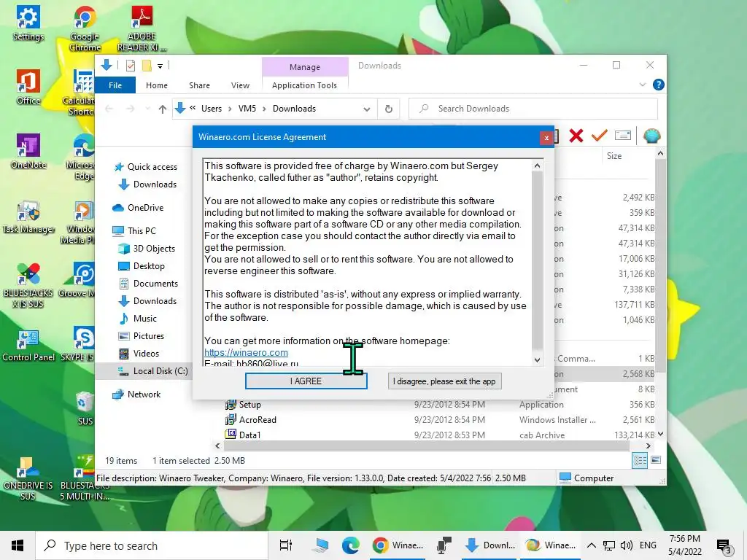Open the Quick Access Toolbar customize dropdown

(x=160, y=66)
